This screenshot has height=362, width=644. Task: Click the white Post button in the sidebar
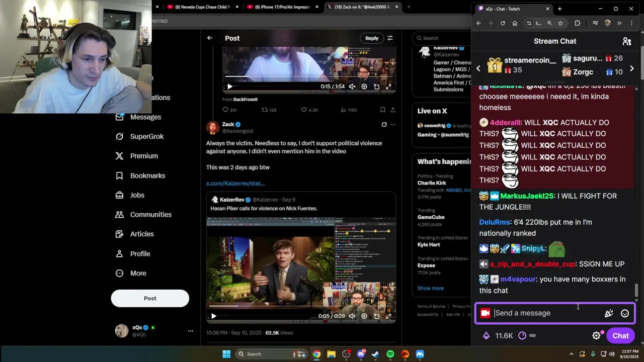point(150,298)
